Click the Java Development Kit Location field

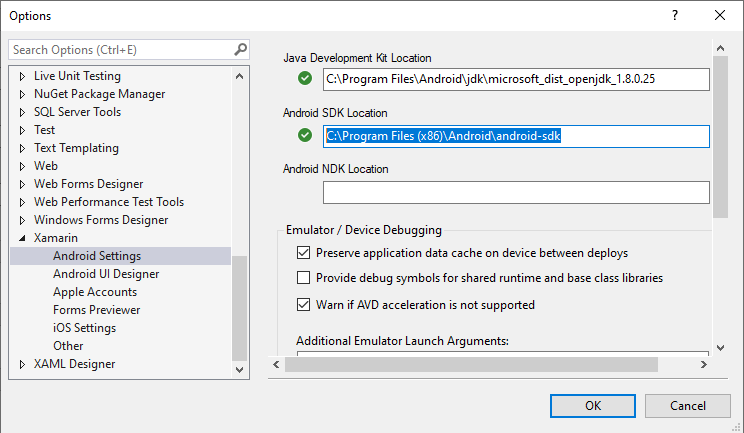pyautogui.click(x=516, y=79)
